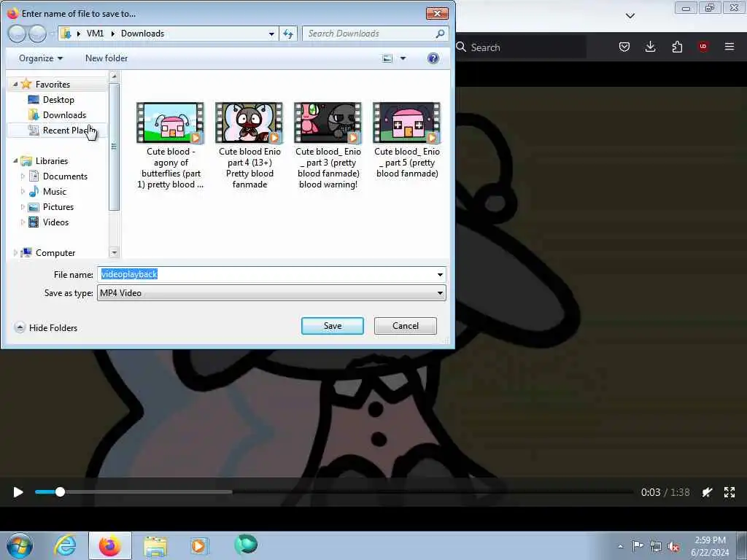
Task: Toggle the video mute speaker icon
Action: pos(707,492)
